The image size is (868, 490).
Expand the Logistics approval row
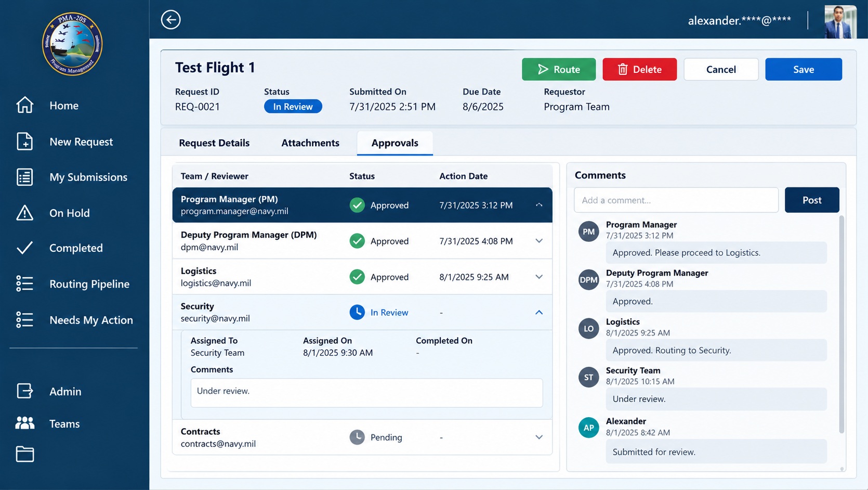click(539, 277)
